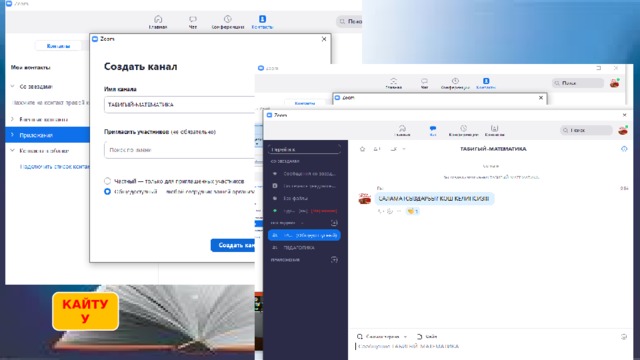
Task: Click the plus icon beside ПРИЛОЖЕНИЯ in sidebar
Action: coord(334,260)
